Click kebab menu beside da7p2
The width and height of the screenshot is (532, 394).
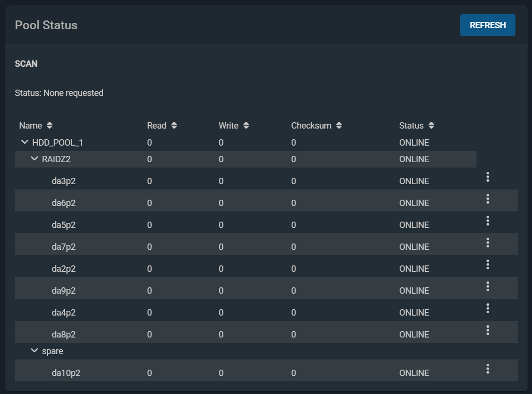(487, 243)
